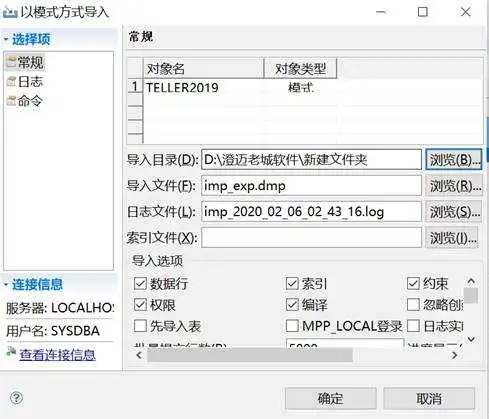The height and width of the screenshot is (419, 489).
Task: Click the horizontal scrollbar left arrow
Action: (x=139, y=355)
